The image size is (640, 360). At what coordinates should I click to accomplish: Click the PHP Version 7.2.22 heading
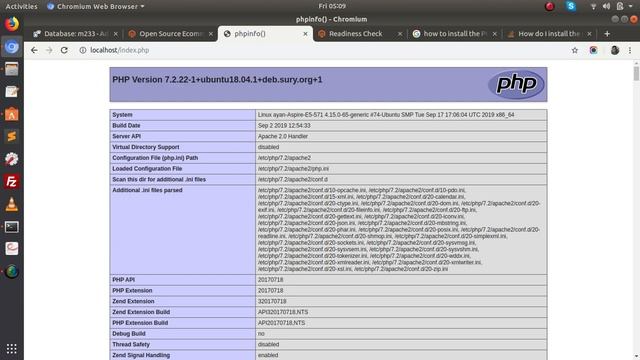217,80
